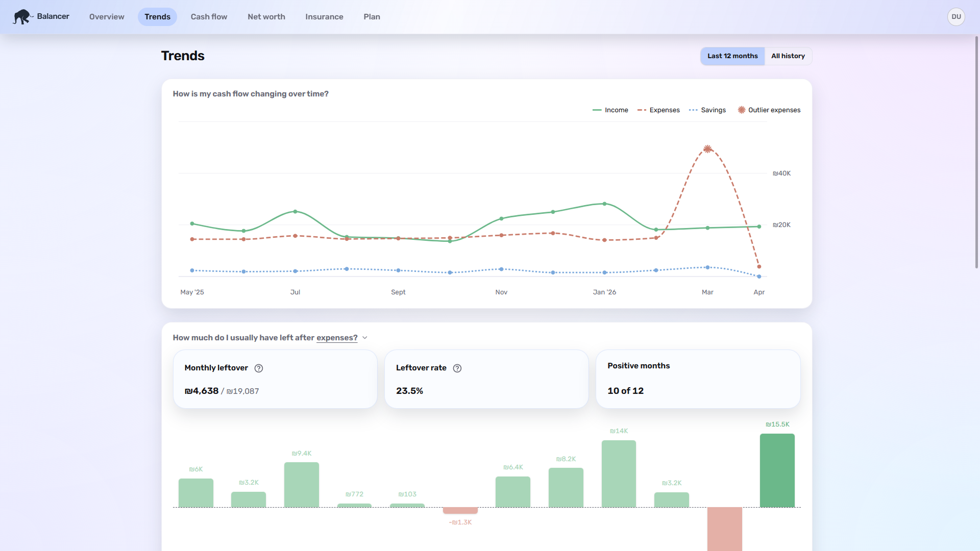Click the cash flow question heading
Image resolution: width=980 pixels, height=551 pixels.
tap(251, 94)
